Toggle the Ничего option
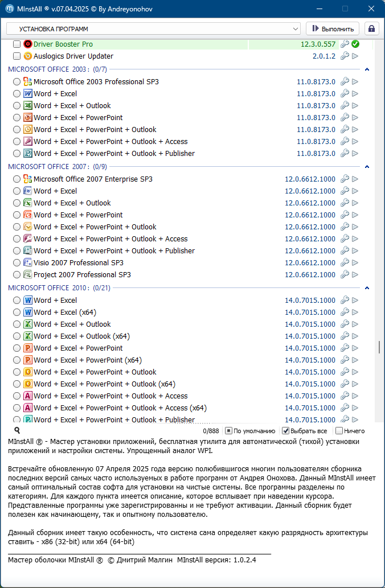 click(x=350, y=431)
